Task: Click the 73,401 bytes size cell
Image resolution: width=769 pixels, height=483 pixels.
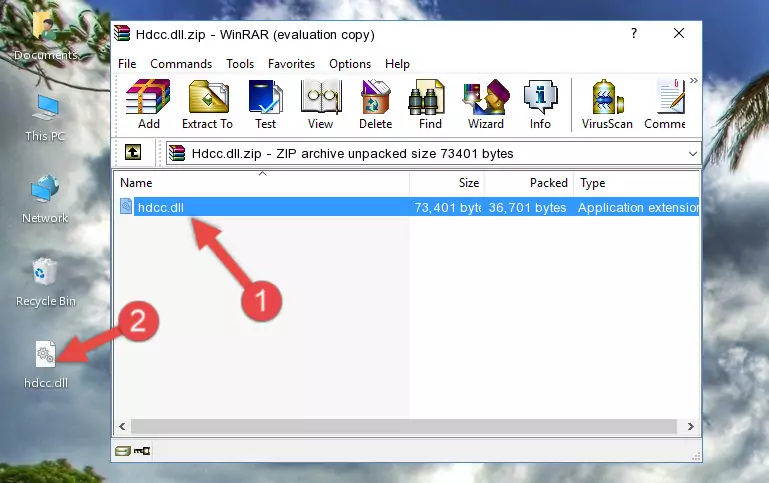Action: pyautogui.click(x=447, y=207)
